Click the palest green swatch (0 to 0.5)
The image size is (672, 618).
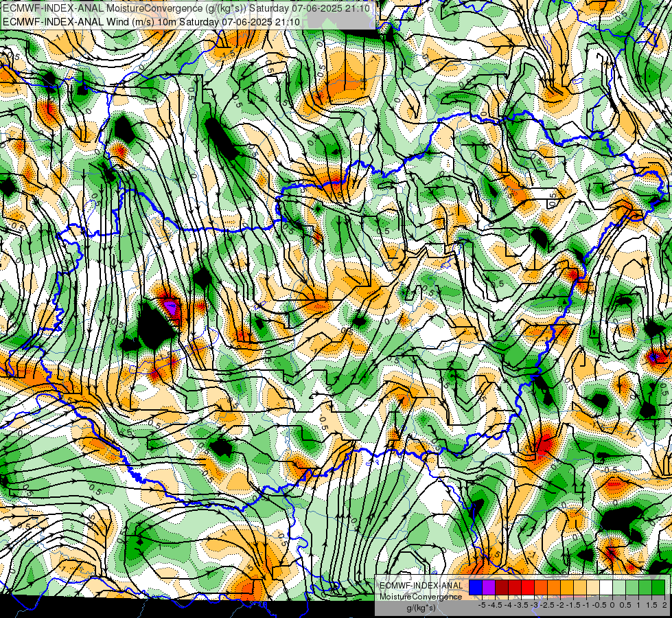tap(619, 588)
